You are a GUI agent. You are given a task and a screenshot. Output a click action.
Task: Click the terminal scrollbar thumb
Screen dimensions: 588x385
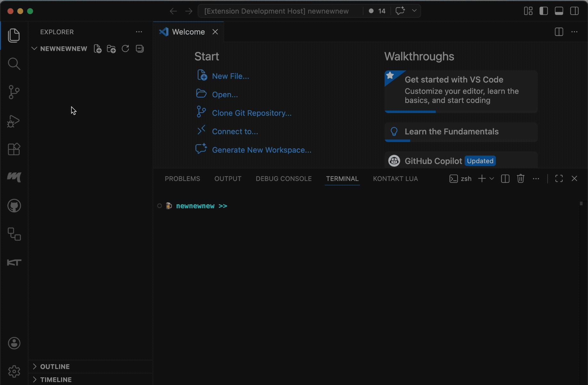581,203
